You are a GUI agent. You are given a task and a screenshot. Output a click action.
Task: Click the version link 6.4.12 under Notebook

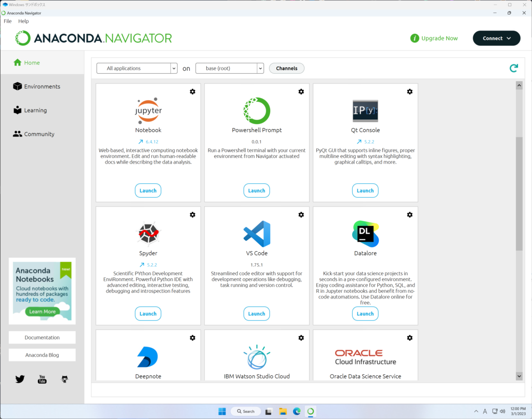(x=151, y=141)
